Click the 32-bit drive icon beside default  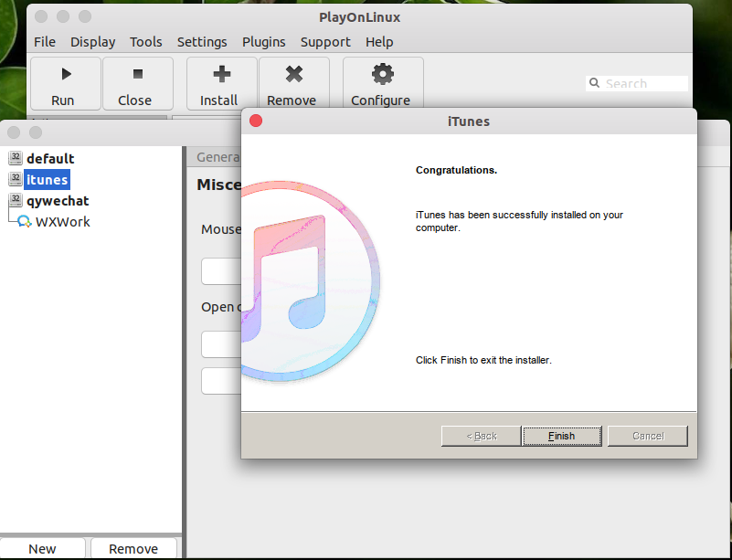pos(16,158)
